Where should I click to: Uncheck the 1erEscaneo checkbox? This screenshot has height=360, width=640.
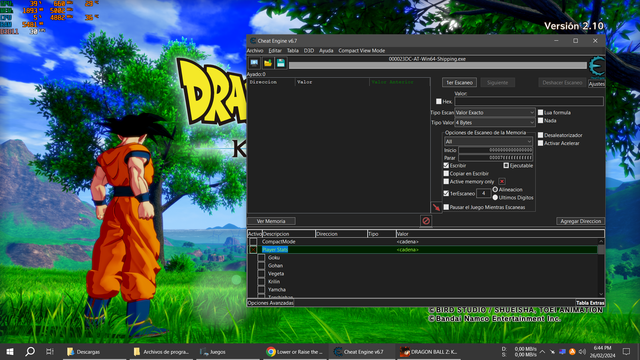tap(446, 193)
